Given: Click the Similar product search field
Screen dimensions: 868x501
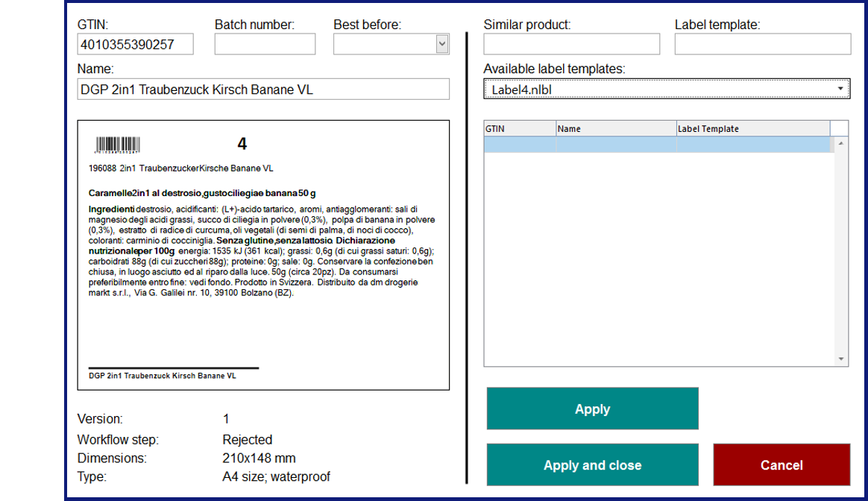Looking at the screenshot, I should click(571, 45).
